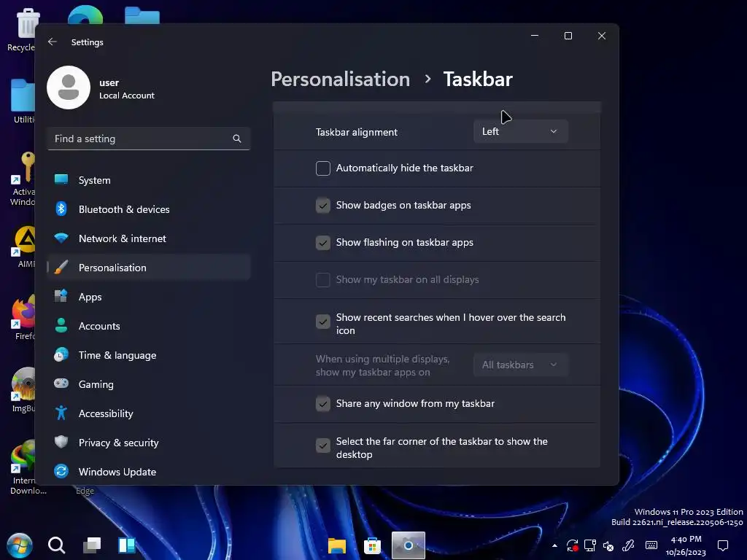Open File Explorer from taskbar
747x560 pixels.
(x=337, y=545)
